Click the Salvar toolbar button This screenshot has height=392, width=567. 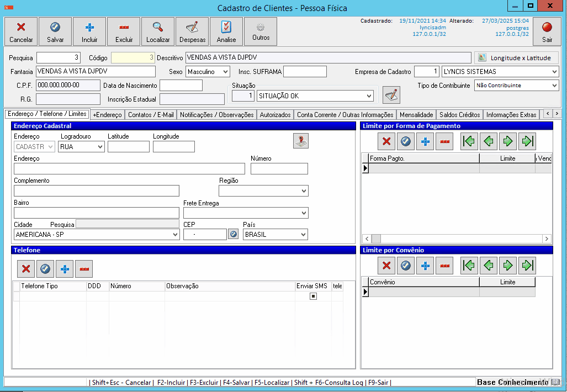coord(55,31)
